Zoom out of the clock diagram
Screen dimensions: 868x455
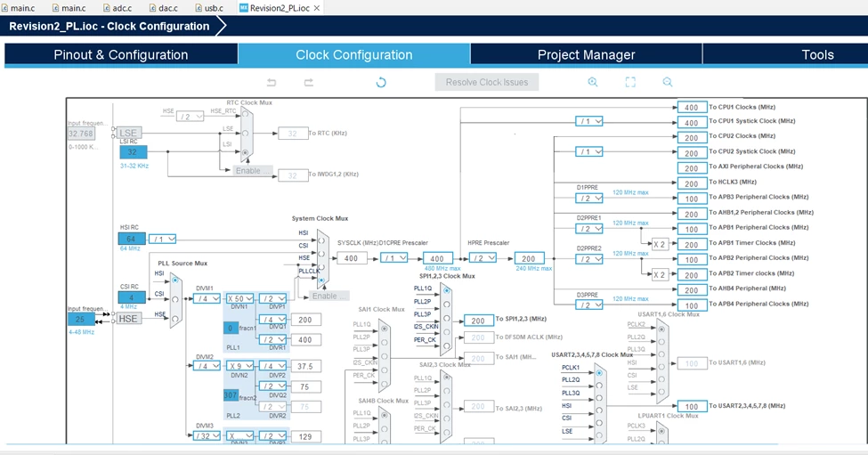coord(668,82)
